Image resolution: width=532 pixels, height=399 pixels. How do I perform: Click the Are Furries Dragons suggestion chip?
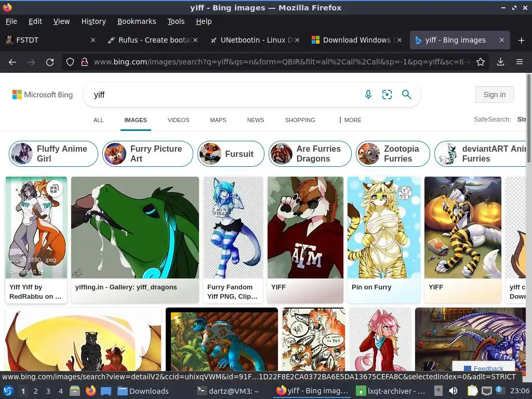click(310, 154)
